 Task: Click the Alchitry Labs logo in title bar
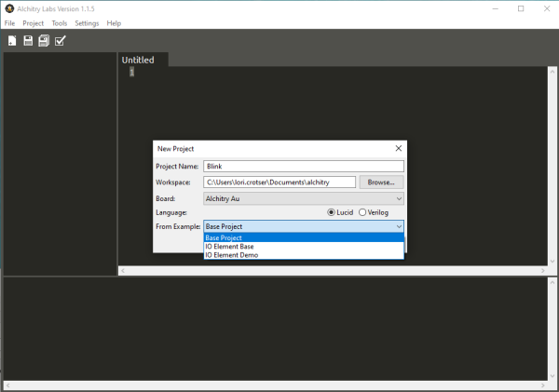[x=9, y=8]
